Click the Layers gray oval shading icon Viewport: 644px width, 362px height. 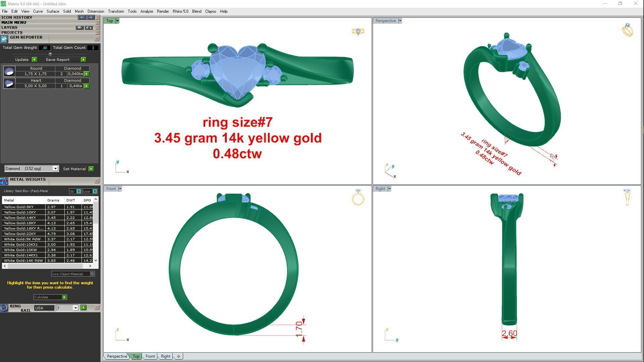[79, 27]
